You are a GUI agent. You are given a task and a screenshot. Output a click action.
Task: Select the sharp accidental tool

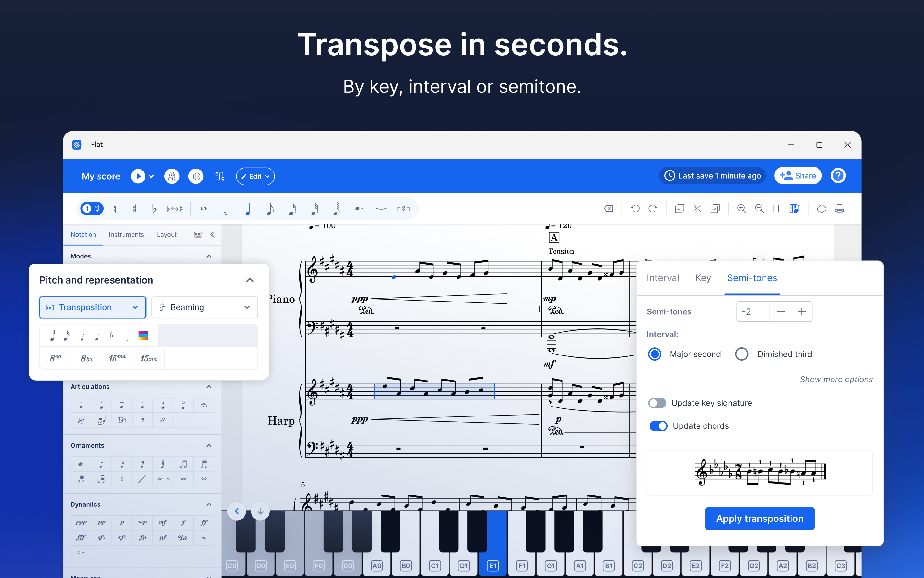(x=134, y=209)
